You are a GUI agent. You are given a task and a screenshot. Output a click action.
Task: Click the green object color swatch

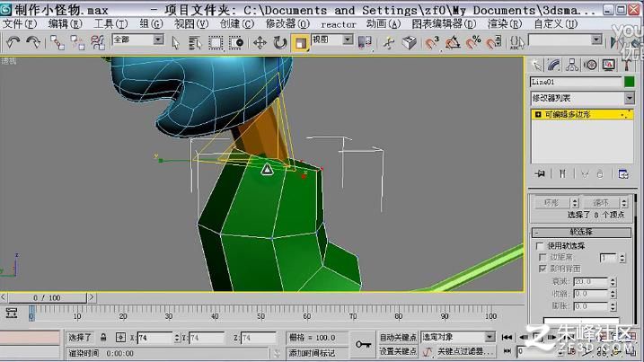(630, 82)
